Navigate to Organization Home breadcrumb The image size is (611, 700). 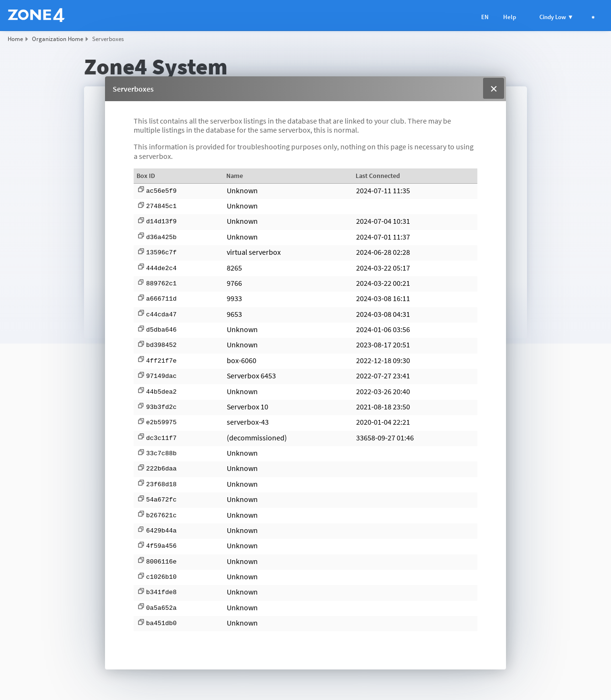pyautogui.click(x=57, y=39)
